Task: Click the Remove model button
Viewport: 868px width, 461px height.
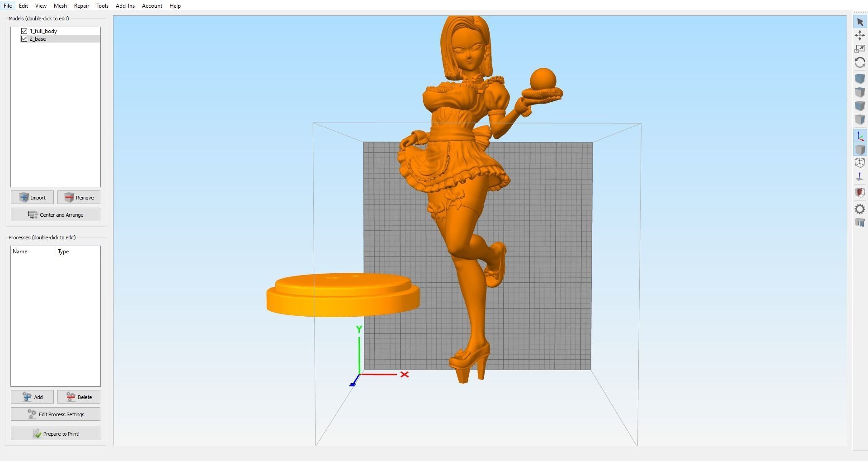Action: (79, 198)
